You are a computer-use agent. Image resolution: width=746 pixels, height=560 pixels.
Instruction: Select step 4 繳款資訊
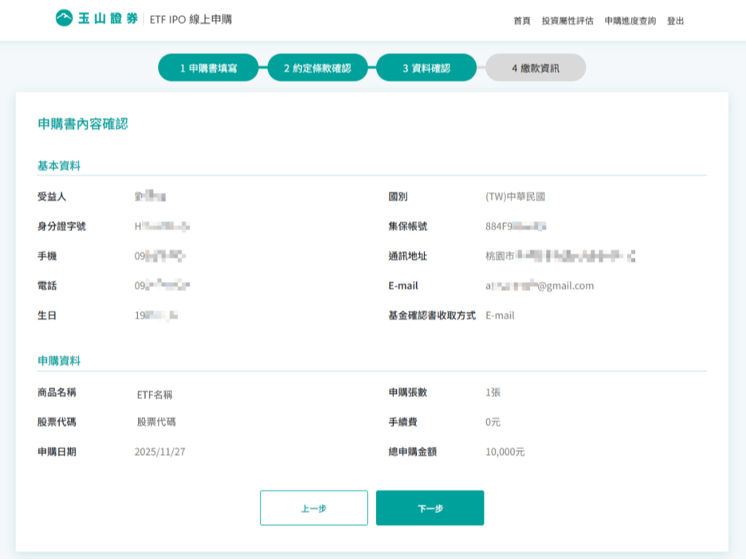pyautogui.click(x=536, y=69)
